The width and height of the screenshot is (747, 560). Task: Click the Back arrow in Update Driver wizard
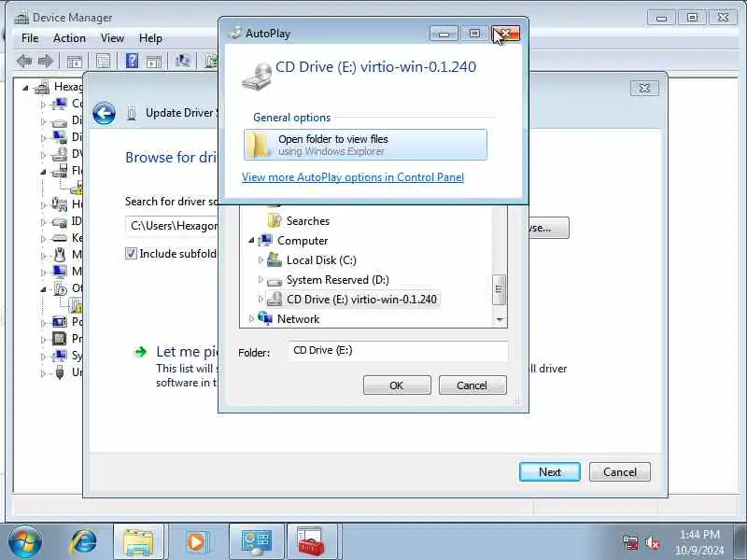click(x=104, y=113)
